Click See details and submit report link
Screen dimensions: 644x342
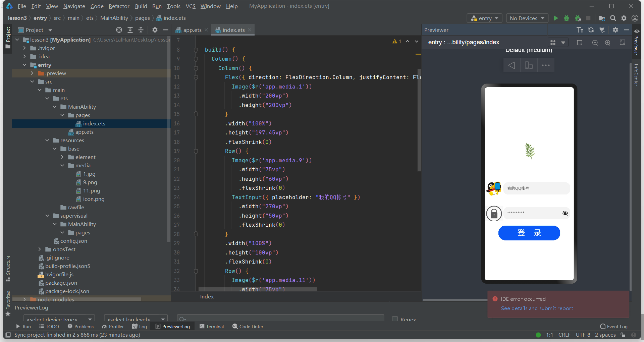tap(537, 308)
